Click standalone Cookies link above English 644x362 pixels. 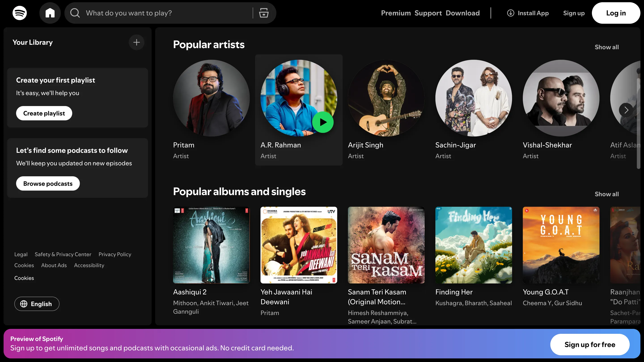24,278
